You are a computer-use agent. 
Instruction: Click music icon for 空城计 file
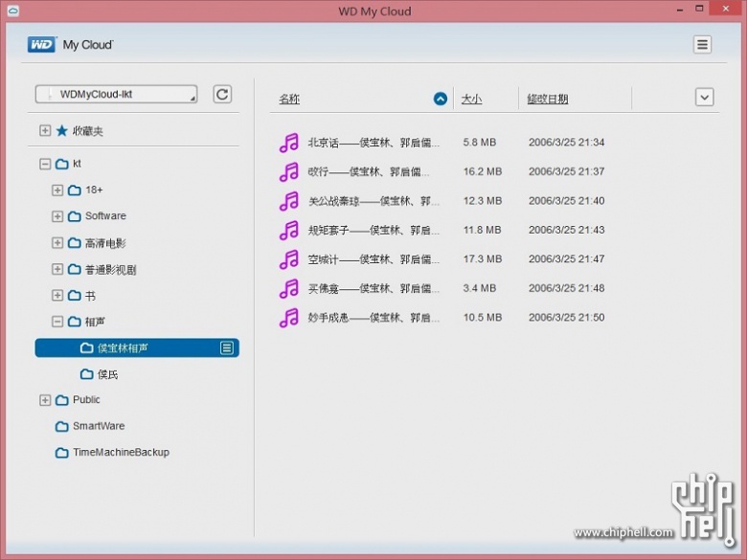[x=288, y=259]
